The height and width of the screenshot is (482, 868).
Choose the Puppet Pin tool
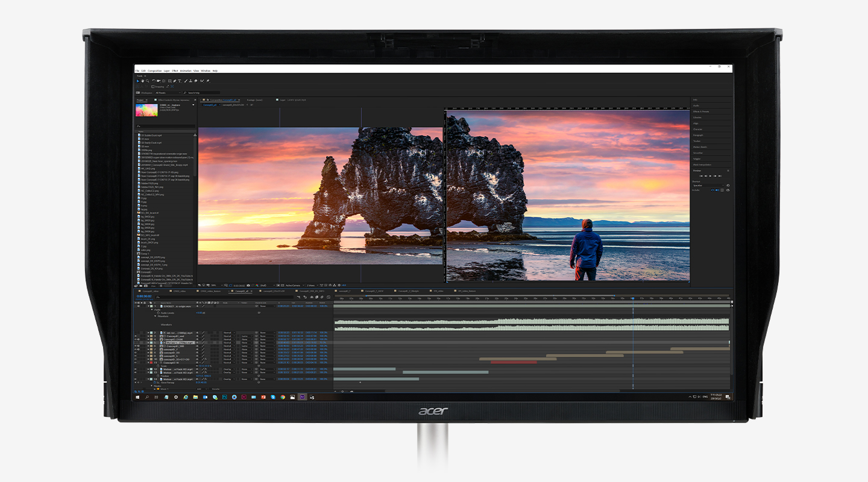pos(208,81)
